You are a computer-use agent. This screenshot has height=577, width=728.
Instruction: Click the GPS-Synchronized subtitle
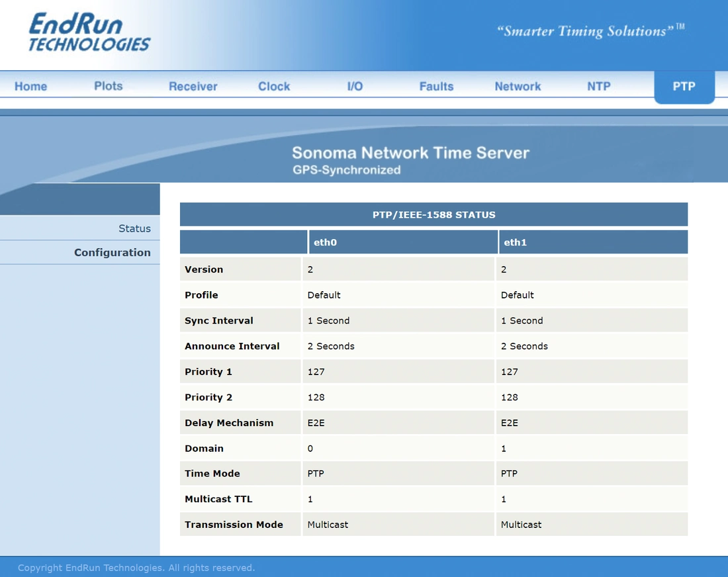(346, 170)
